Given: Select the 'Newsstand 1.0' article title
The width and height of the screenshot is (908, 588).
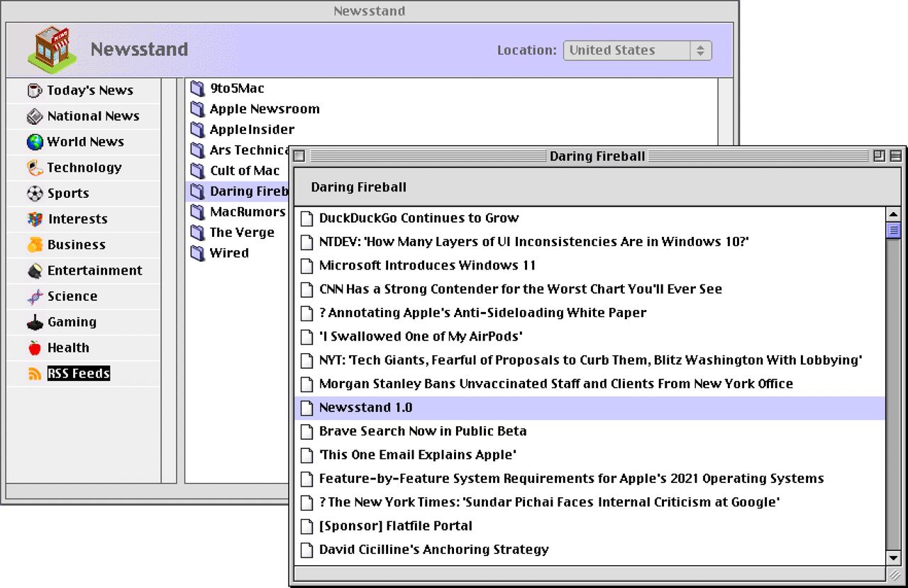Looking at the screenshot, I should pos(365,407).
